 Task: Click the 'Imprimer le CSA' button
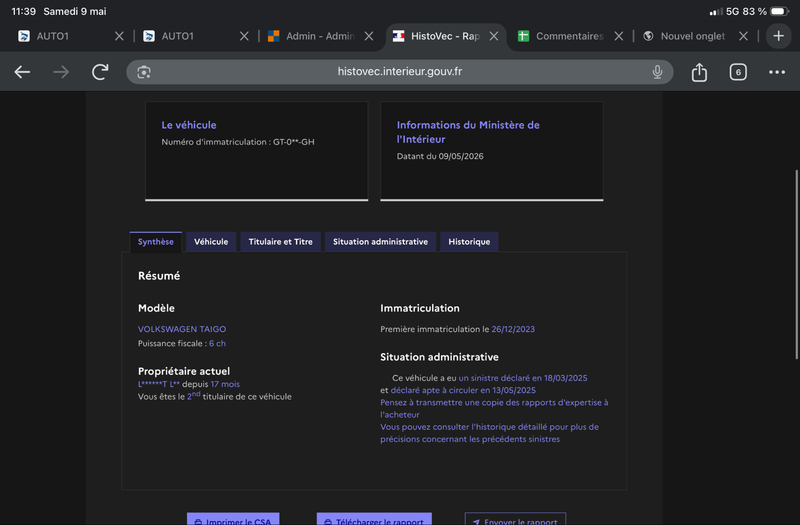(233, 519)
